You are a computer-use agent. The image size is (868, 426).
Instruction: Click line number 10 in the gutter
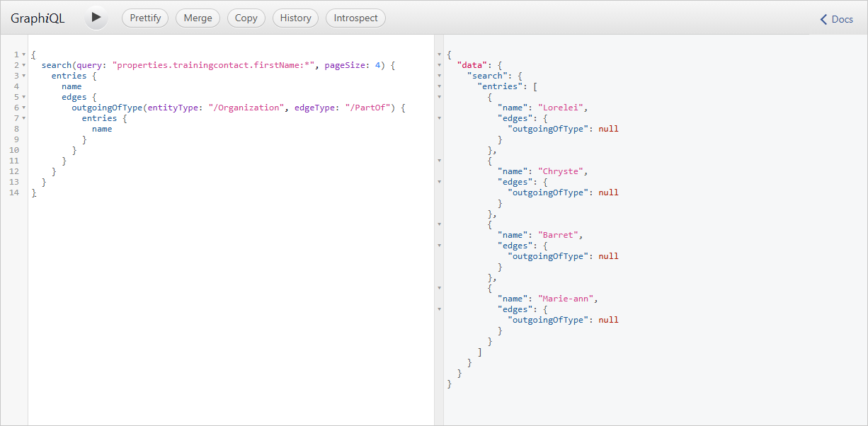click(15, 150)
